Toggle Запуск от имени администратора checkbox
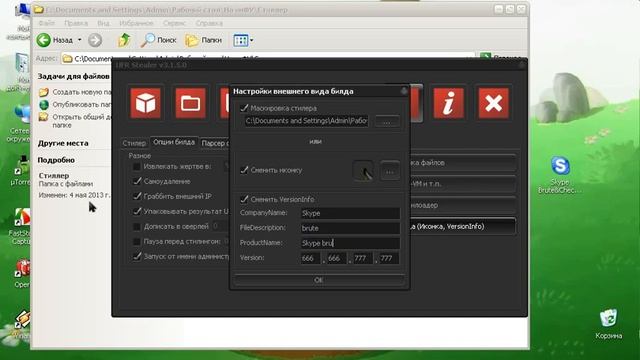 point(137,256)
